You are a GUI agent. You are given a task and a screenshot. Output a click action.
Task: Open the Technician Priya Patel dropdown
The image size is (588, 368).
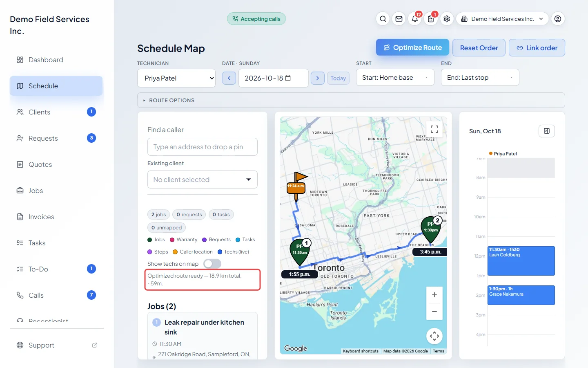[x=176, y=78]
